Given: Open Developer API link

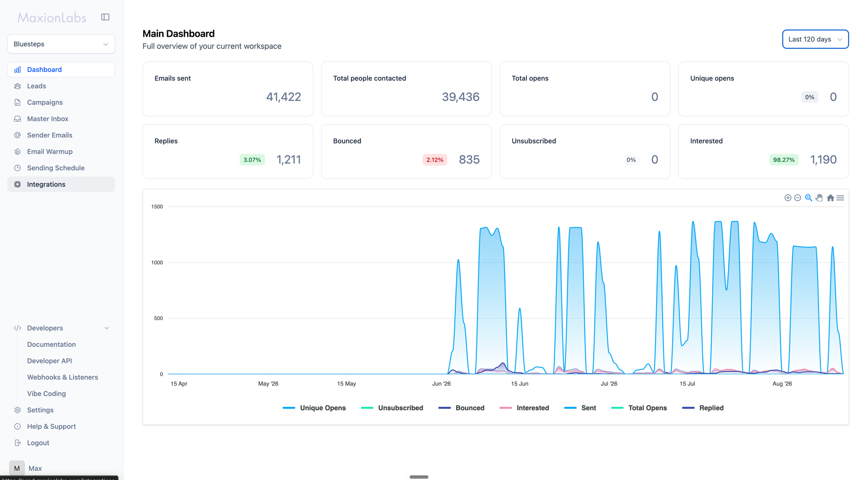Looking at the screenshot, I should click(49, 361).
